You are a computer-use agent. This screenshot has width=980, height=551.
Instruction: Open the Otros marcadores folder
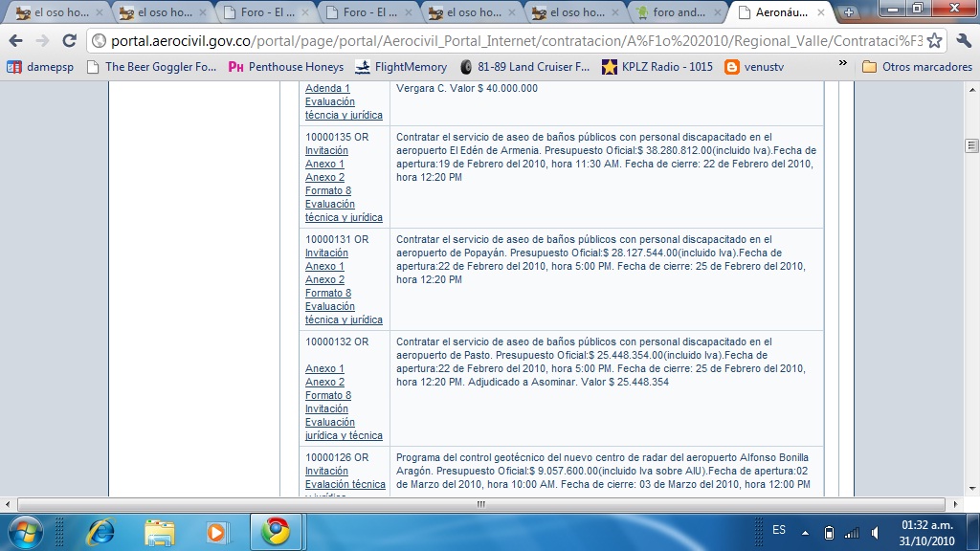(917, 67)
